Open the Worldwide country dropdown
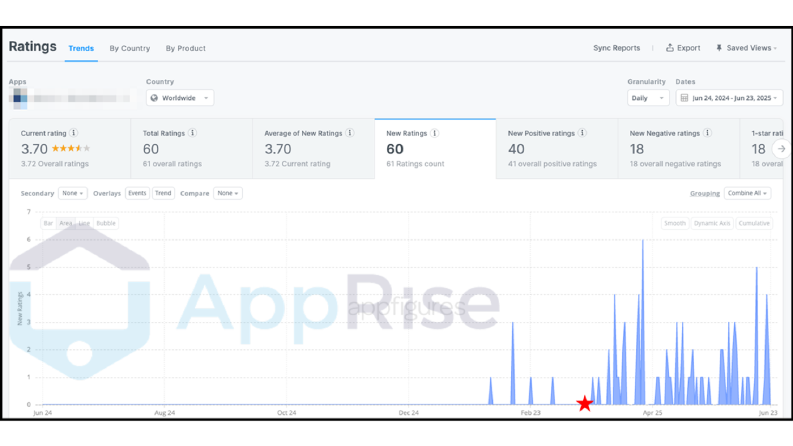Viewport: 793px width, 446px height. click(180, 98)
